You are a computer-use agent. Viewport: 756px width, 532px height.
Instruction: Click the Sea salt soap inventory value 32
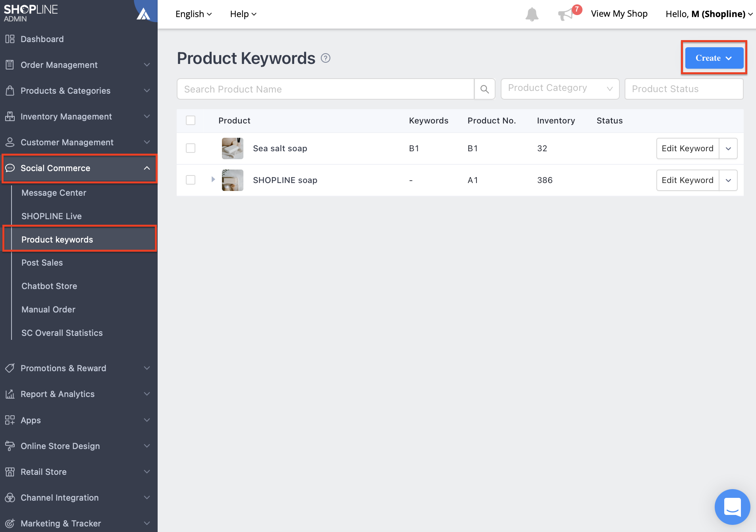[x=542, y=148]
